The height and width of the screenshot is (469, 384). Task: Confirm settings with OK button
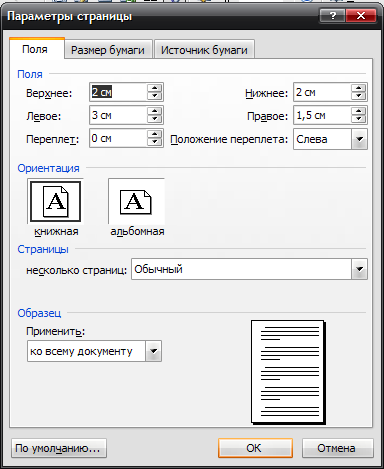[255, 448]
